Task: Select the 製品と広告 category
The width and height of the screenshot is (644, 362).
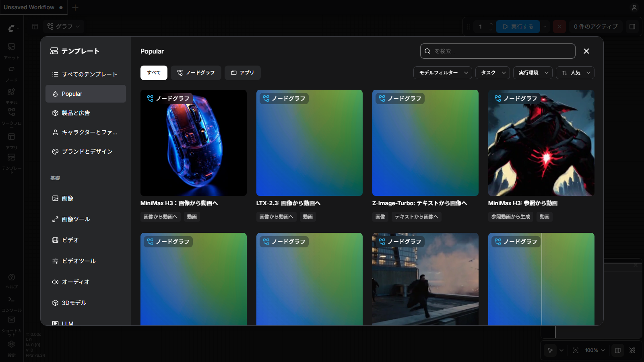Action: click(x=86, y=113)
